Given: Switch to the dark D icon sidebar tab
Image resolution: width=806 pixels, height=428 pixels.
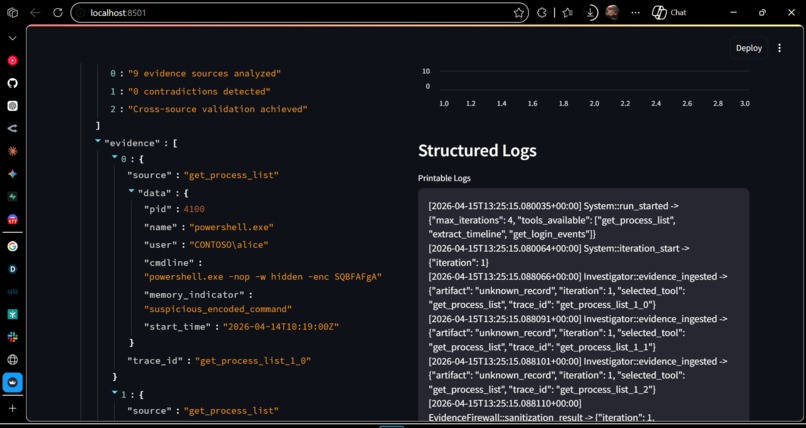Looking at the screenshot, I should 12,269.
